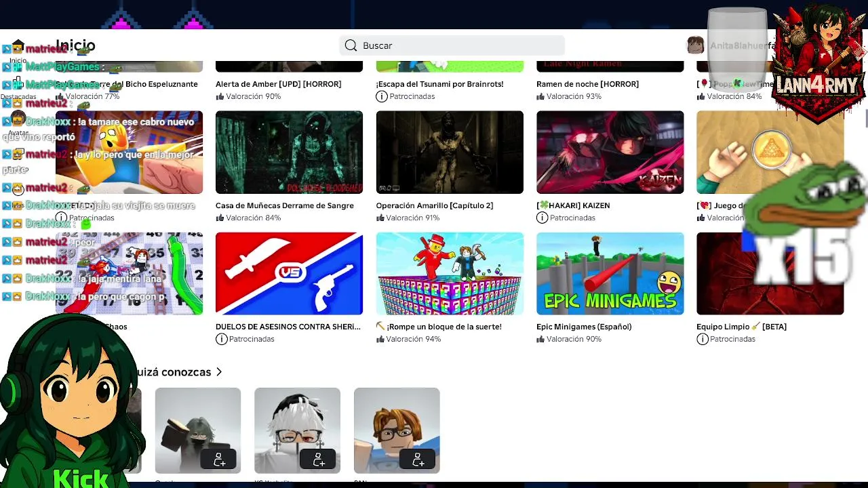Click the 'Valoración 91%' rating text
The height and width of the screenshot is (488, 868).
[413, 218]
